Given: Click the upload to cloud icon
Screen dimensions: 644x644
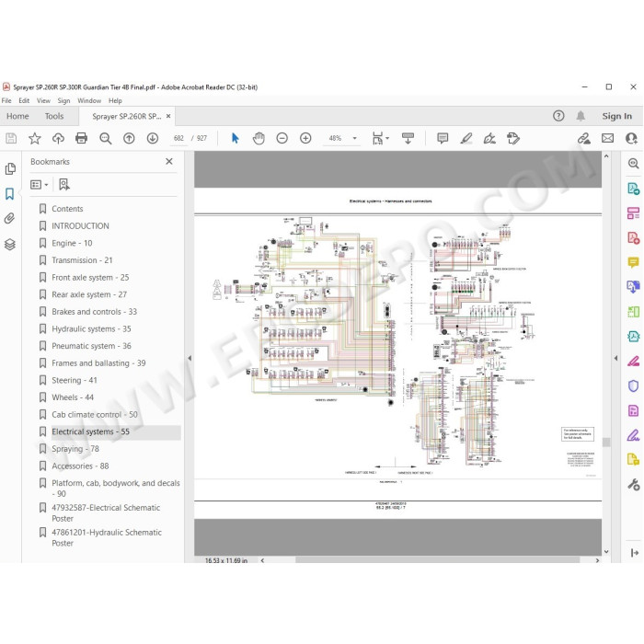Looking at the screenshot, I should pyautogui.click(x=58, y=138).
